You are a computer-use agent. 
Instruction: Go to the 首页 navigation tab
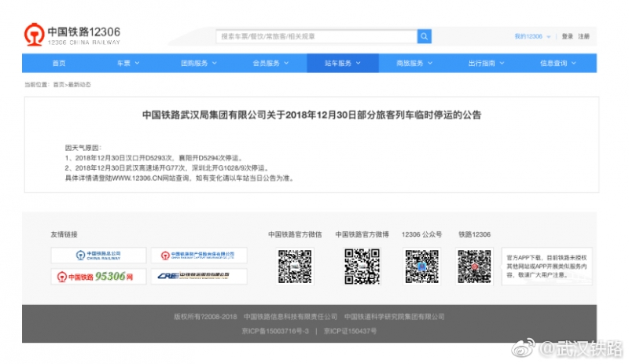tap(59, 63)
